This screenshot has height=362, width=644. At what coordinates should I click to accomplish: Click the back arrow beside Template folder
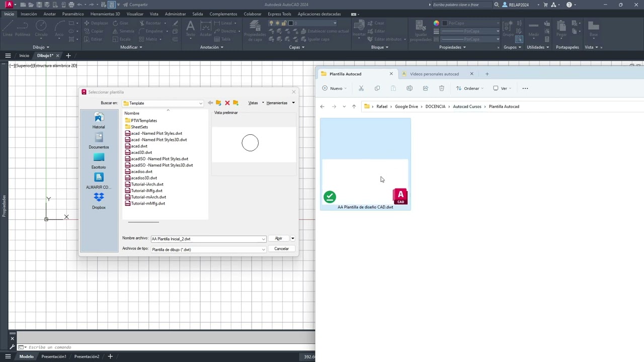(x=210, y=103)
